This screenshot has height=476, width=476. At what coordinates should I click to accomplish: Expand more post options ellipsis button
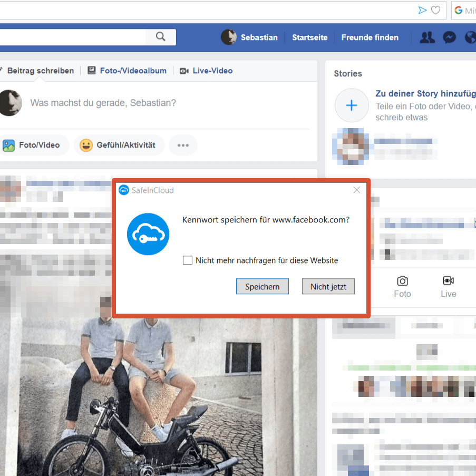(183, 145)
